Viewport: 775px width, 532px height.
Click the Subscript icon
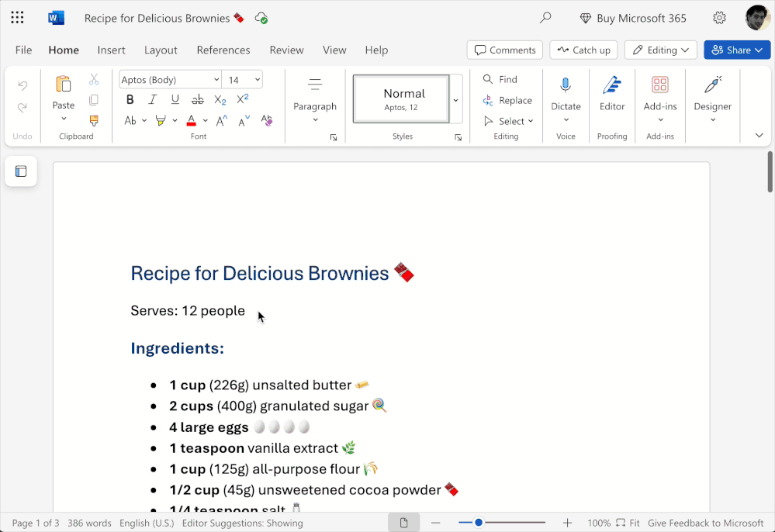tap(220, 100)
